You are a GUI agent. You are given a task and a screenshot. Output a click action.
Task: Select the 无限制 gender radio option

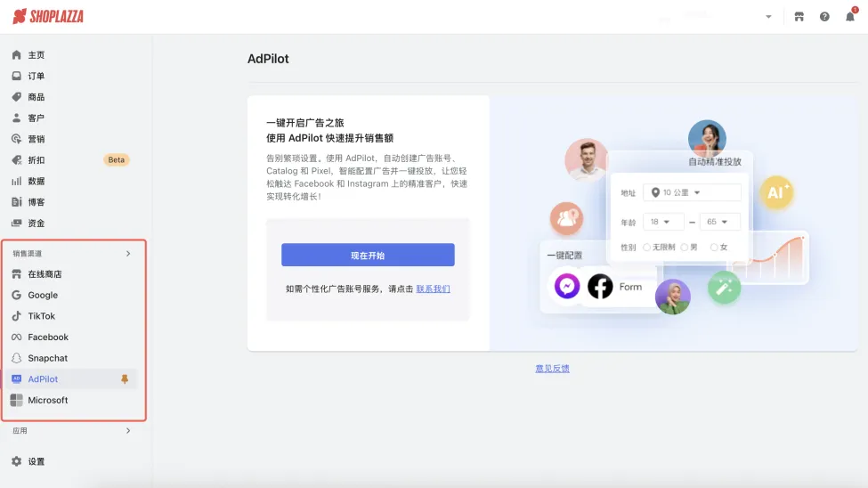click(x=646, y=248)
